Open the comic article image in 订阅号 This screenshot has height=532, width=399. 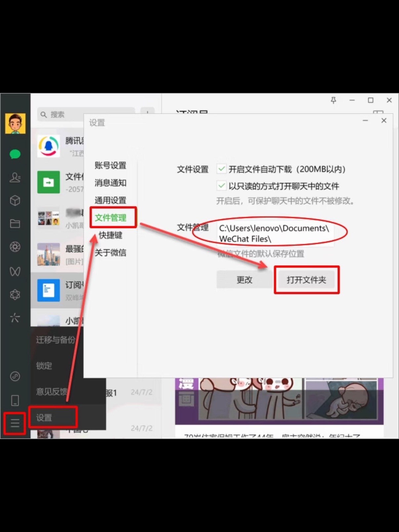279,401
